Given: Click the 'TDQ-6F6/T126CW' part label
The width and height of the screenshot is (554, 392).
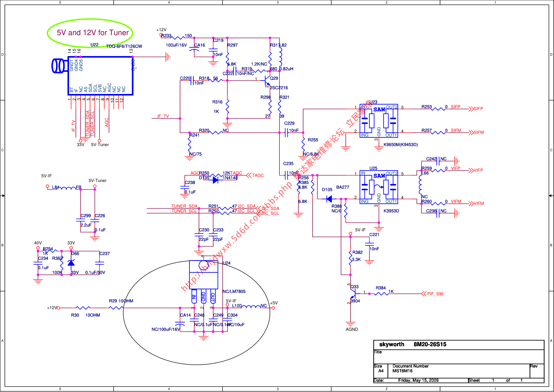Looking at the screenshot, I should [x=124, y=46].
